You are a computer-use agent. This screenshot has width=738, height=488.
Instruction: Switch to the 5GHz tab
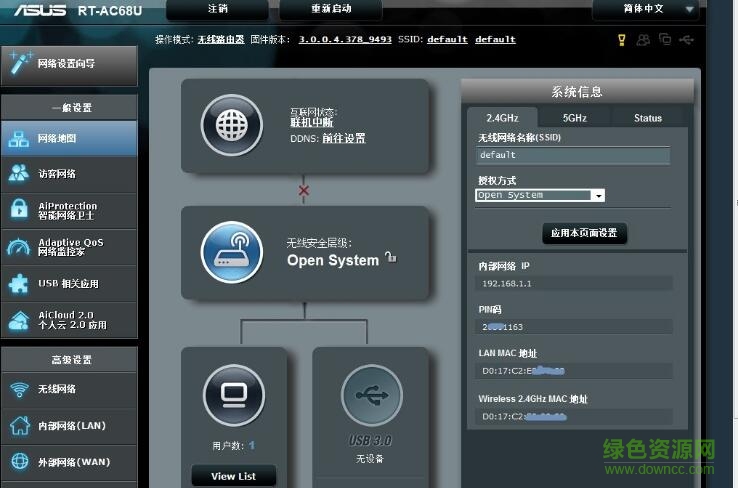click(575, 118)
